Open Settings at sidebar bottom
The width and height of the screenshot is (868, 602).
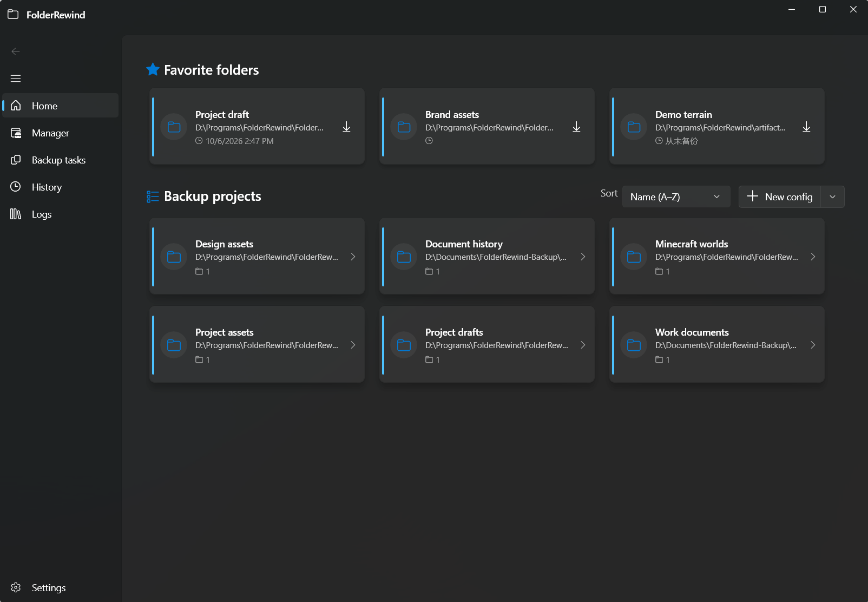pos(61,587)
